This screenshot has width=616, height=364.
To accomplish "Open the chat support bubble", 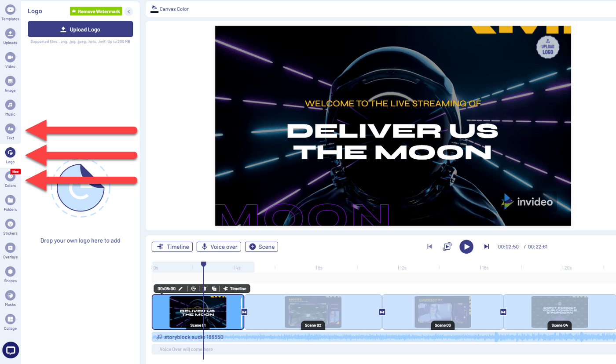I will point(11,350).
